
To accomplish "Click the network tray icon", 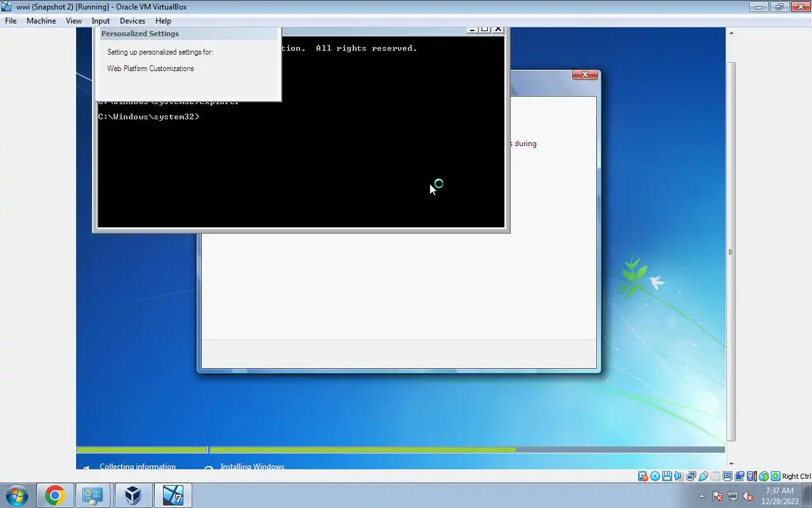I will 733,496.
